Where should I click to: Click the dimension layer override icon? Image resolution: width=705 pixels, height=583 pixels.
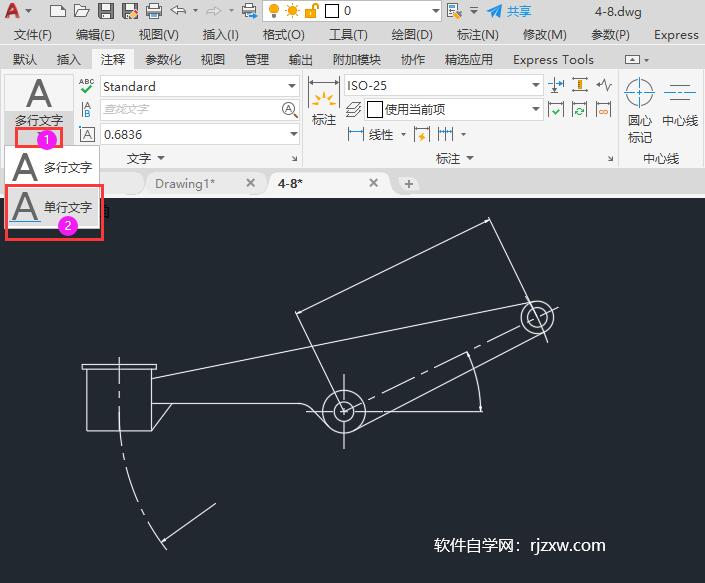click(353, 109)
